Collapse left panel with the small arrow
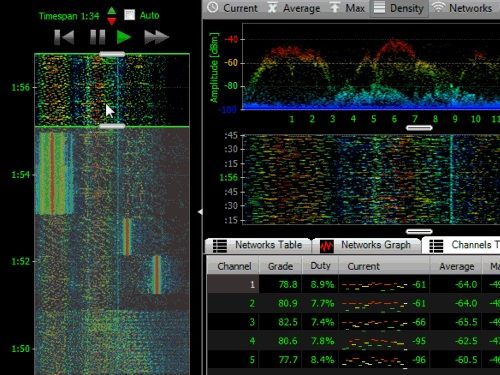Image resolution: width=500 pixels, height=375 pixels. click(200, 212)
